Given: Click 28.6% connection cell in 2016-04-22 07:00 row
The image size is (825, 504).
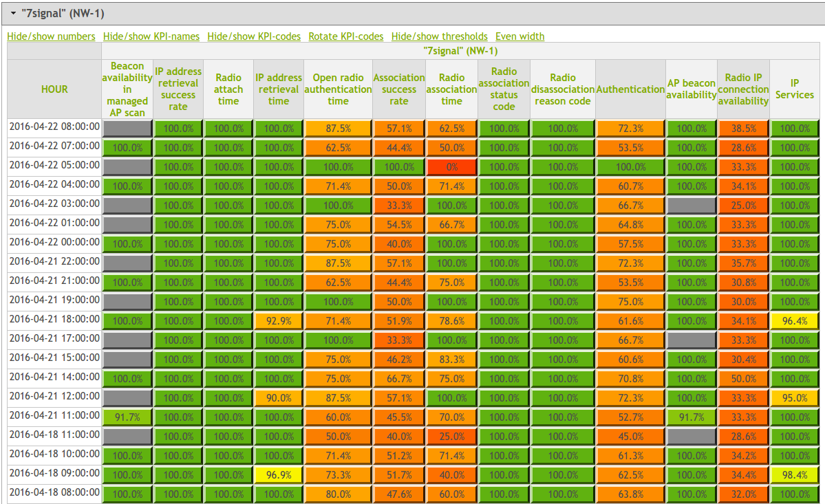Looking at the screenshot, I should [743, 148].
